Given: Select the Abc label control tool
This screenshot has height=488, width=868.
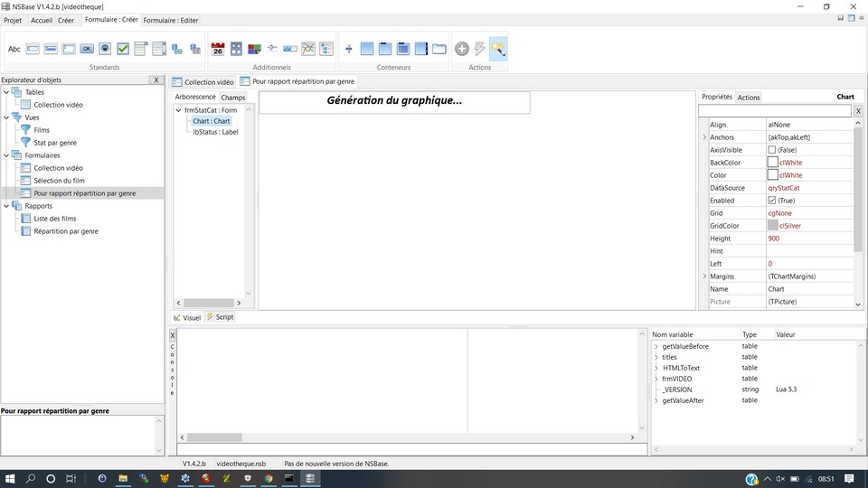Looking at the screenshot, I should (14, 49).
